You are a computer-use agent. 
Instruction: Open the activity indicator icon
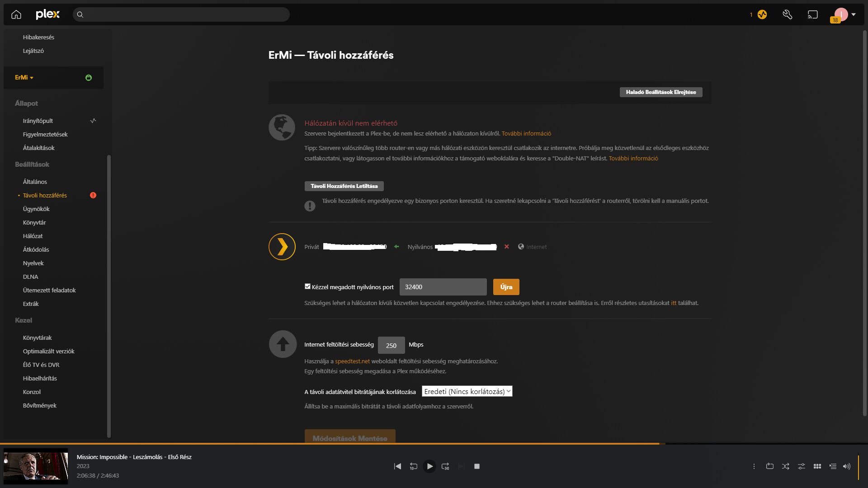tap(762, 14)
